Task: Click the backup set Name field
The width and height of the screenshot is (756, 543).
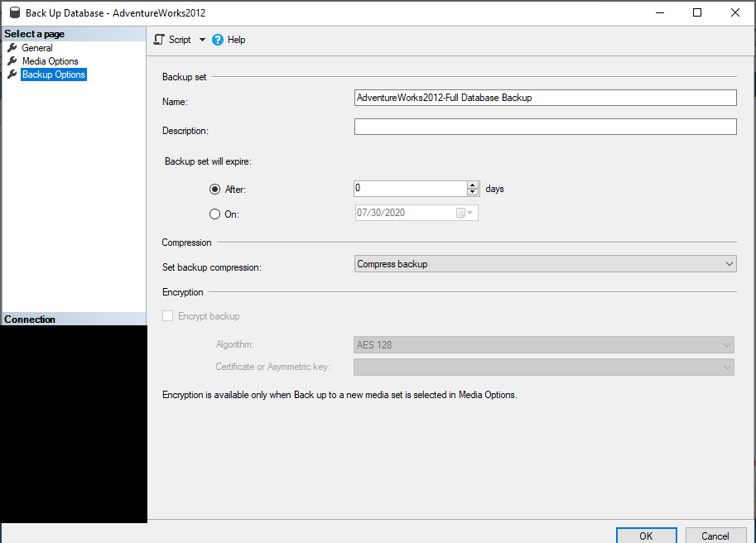Action: (546, 98)
